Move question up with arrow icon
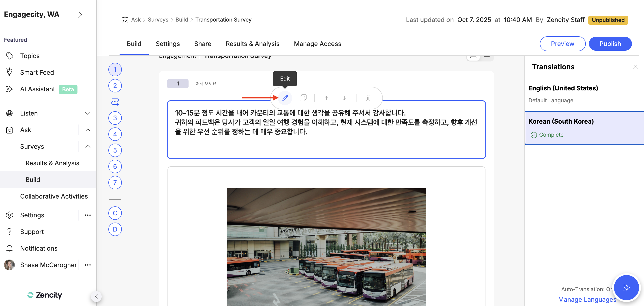Image resolution: width=644 pixels, height=306 pixels. (x=326, y=98)
